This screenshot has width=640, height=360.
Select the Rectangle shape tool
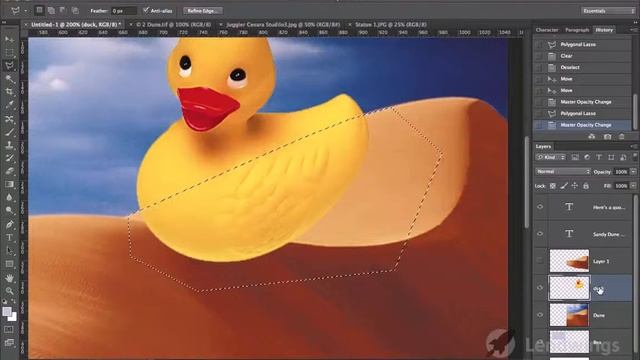pyautogui.click(x=9, y=264)
